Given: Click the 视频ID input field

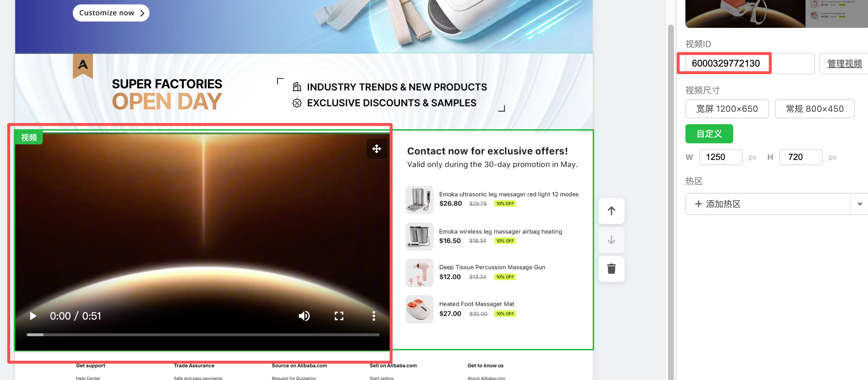Looking at the screenshot, I should [x=750, y=63].
